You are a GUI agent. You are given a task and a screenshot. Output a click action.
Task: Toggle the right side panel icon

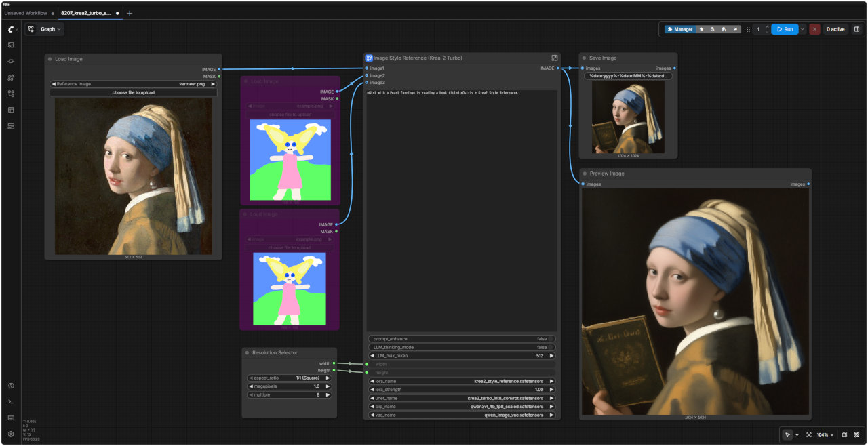point(856,29)
